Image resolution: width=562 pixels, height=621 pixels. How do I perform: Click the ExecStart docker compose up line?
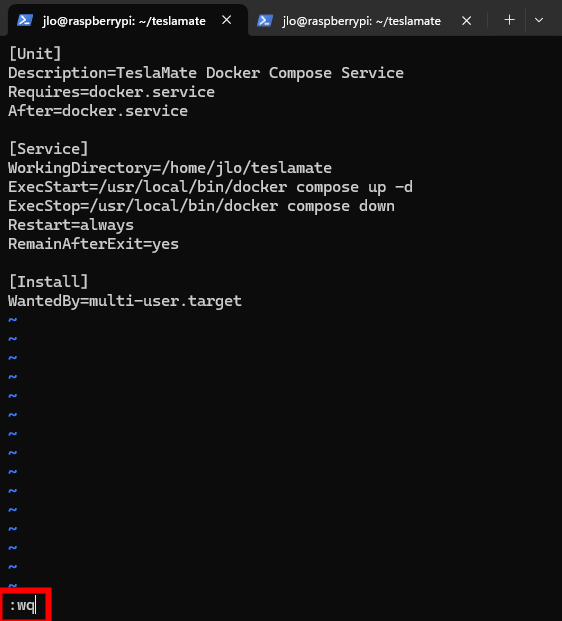tap(210, 187)
